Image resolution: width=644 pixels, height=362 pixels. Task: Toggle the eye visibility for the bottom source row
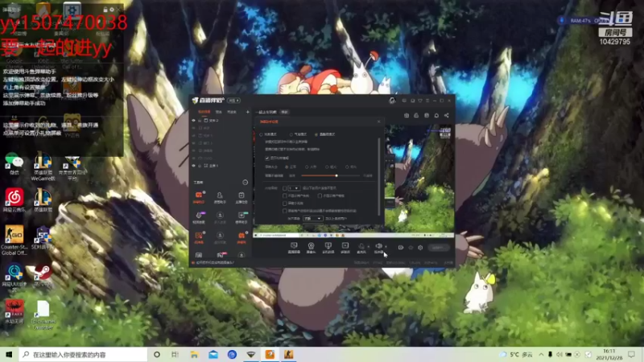tap(193, 166)
